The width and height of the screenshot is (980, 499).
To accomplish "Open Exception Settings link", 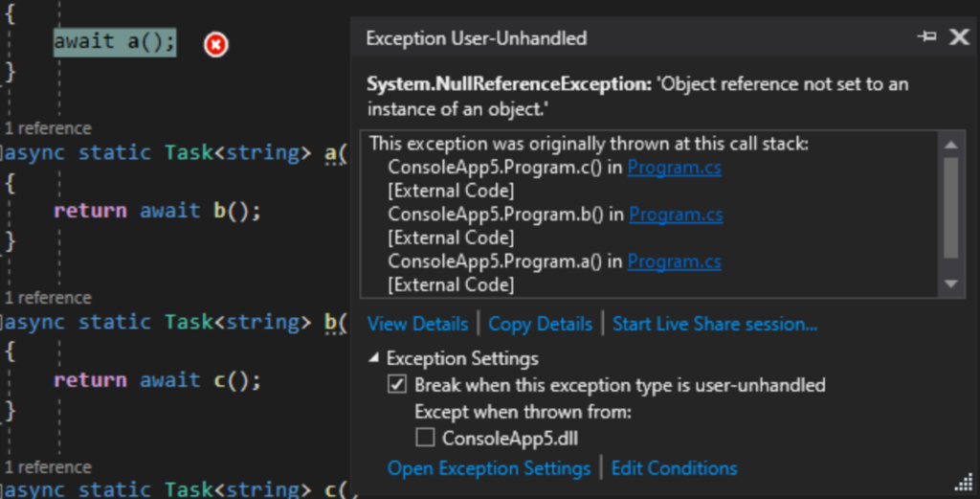I will click(488, 468).
